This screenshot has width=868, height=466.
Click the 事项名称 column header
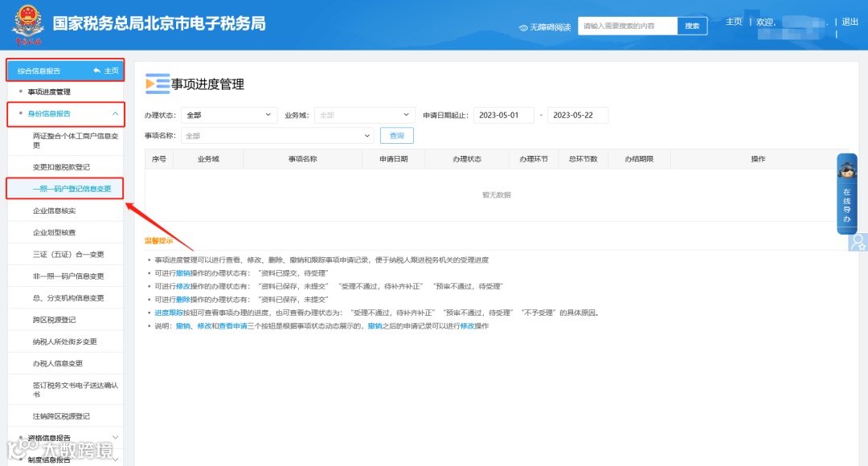point(302,159)
